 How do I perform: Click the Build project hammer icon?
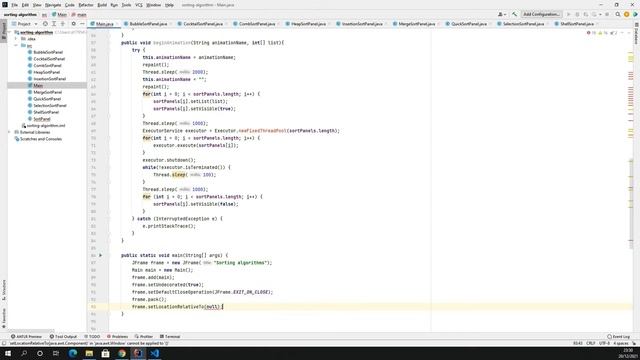(514, 14)
